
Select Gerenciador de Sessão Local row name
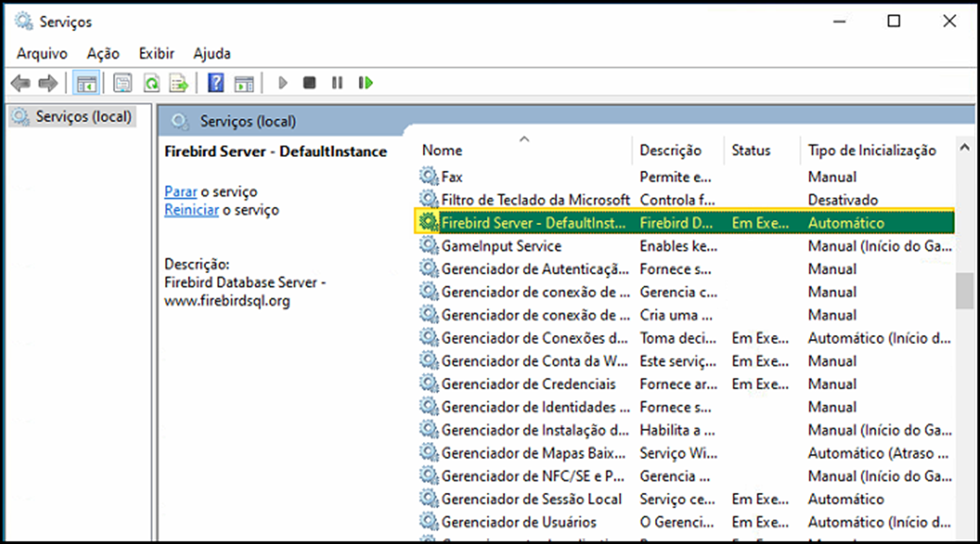tap(532, 499)
